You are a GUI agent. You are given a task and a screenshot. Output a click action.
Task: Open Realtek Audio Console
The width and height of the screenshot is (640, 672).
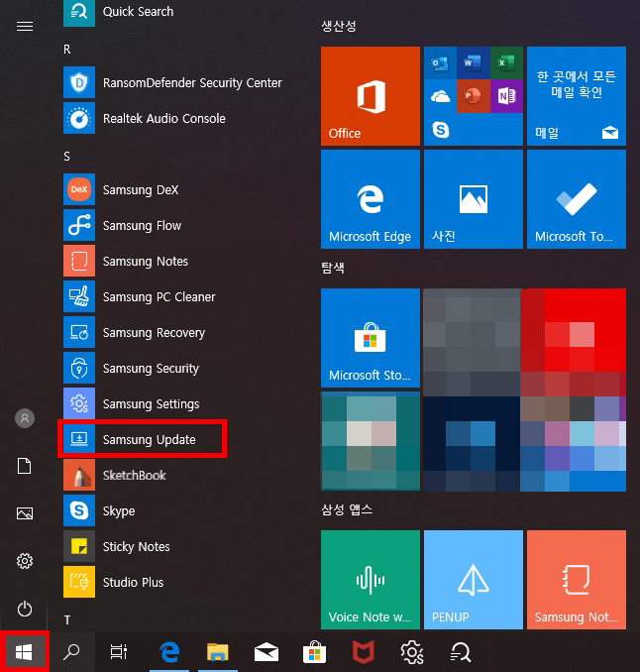click(145, 118)
